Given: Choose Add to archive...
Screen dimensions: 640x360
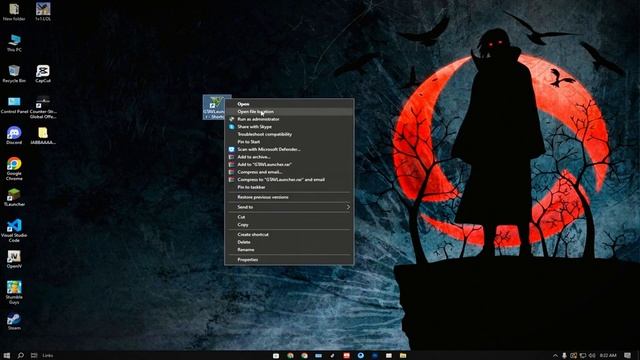Looking at the screenshot, I should (x=289, y=157).
